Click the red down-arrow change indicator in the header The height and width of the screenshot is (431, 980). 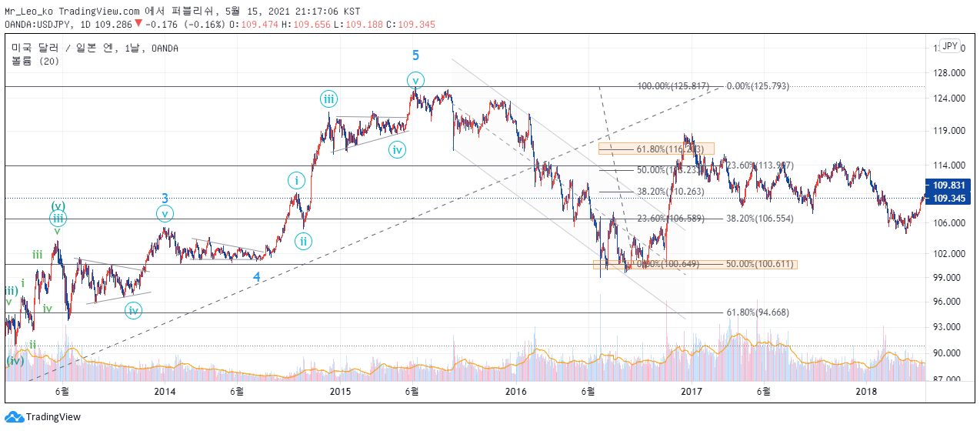coord(138,24)
